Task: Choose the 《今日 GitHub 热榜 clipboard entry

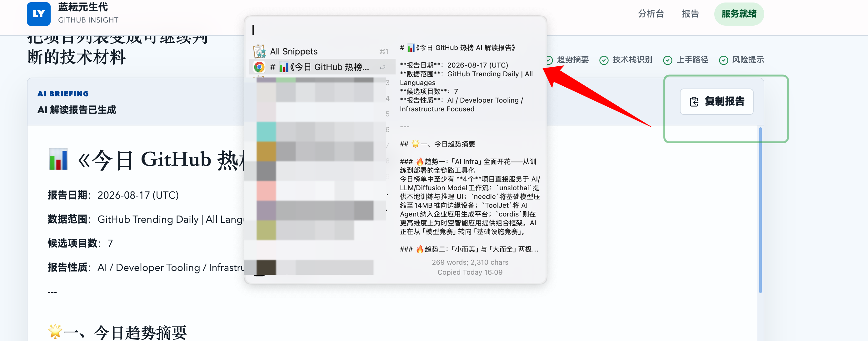Action: (322, 67)
